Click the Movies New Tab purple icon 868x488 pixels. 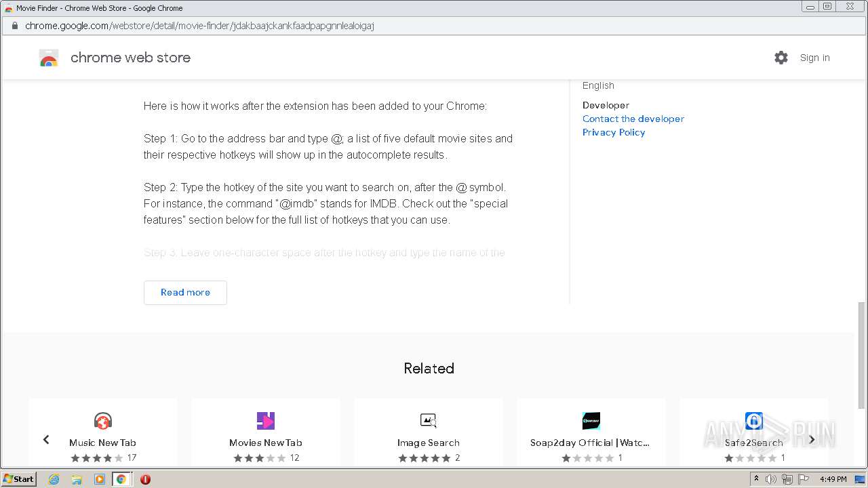pos(265,421)
